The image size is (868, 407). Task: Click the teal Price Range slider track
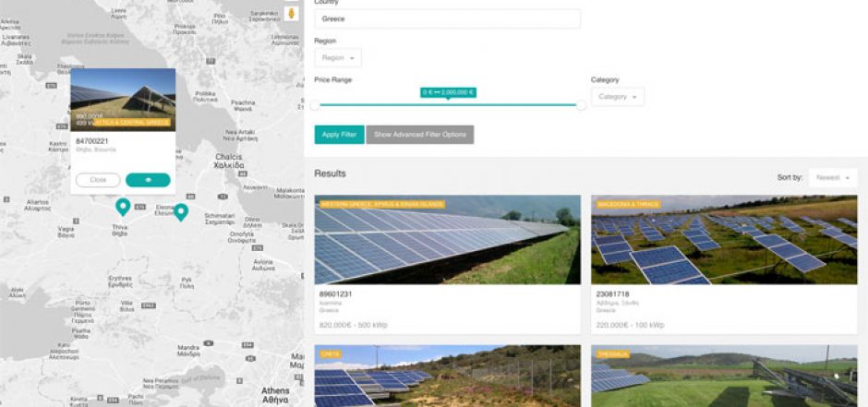pos(448,105)
